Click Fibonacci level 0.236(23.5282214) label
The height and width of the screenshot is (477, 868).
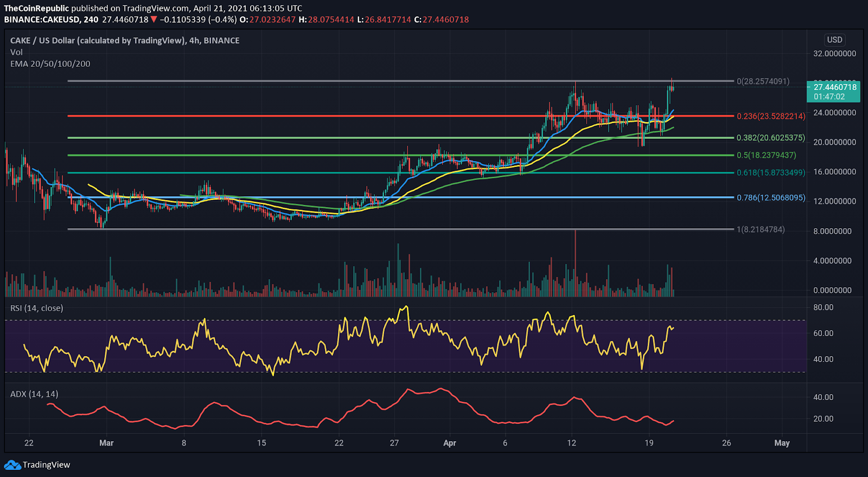[770, 116]
